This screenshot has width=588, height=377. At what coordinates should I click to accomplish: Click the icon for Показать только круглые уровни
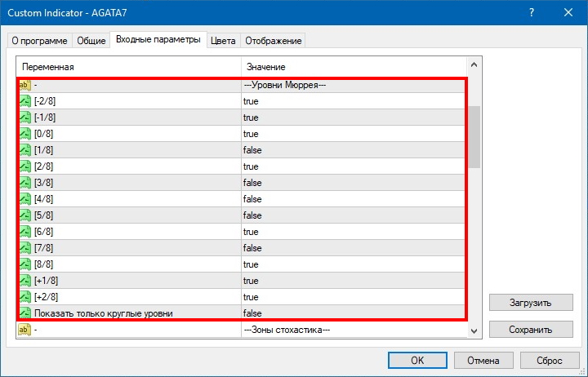(24, 313)
